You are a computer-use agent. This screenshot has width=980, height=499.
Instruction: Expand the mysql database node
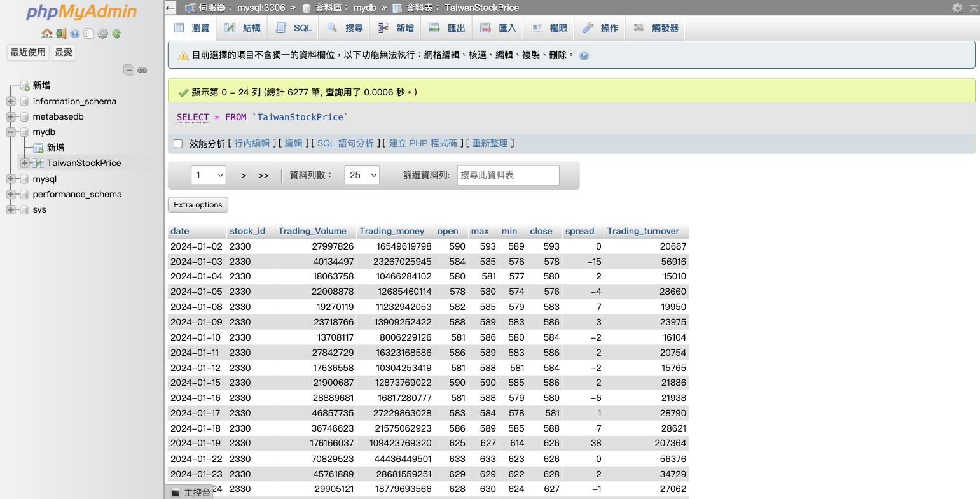[x=11, y=179]
